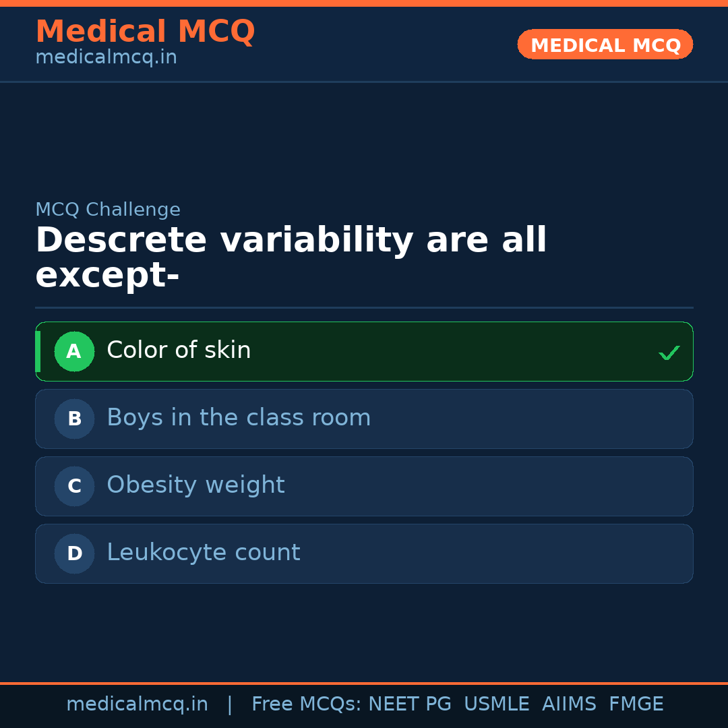Click the question text 'Descrete variability are all except-'
Viewport: 728px width, 728px height.
pos(291,257)
